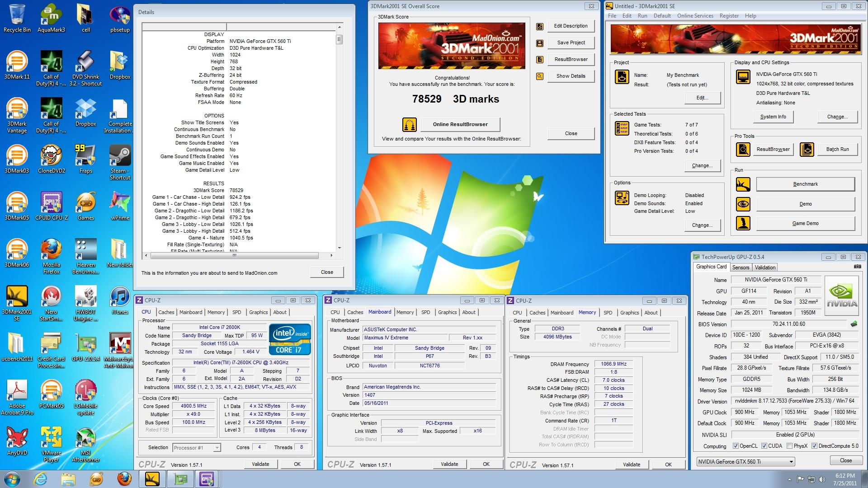Image resolution: width=868 pixels, height=488 pixels.
Task: Click the Project icon in 3DMark2001 window
Action: click(622, 77)
